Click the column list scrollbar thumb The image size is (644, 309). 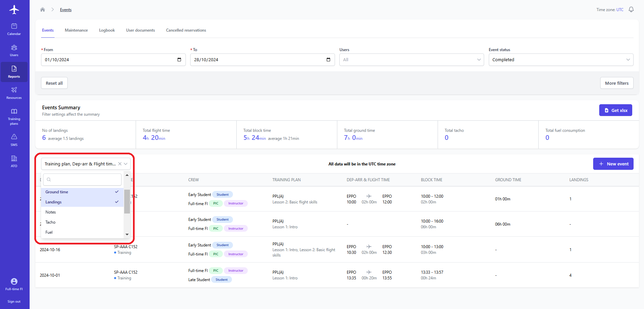[x=127, y=201]
